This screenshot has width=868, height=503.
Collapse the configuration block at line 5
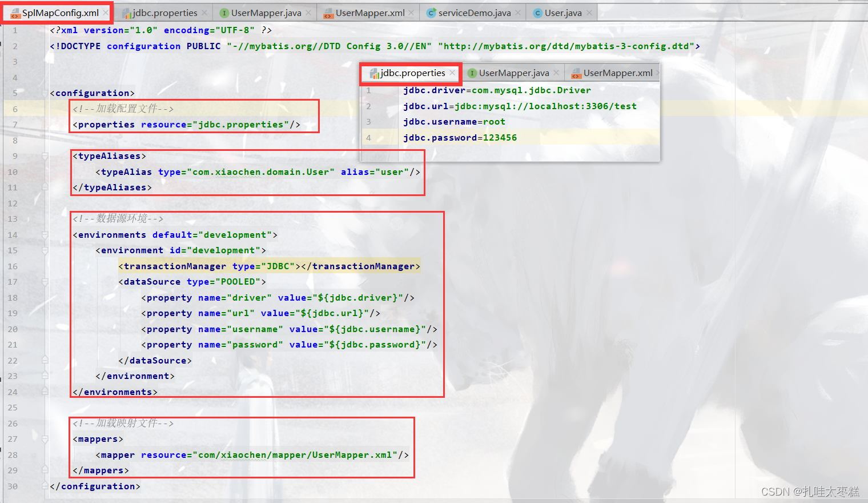pyautogui.click(x=45, y=93)
